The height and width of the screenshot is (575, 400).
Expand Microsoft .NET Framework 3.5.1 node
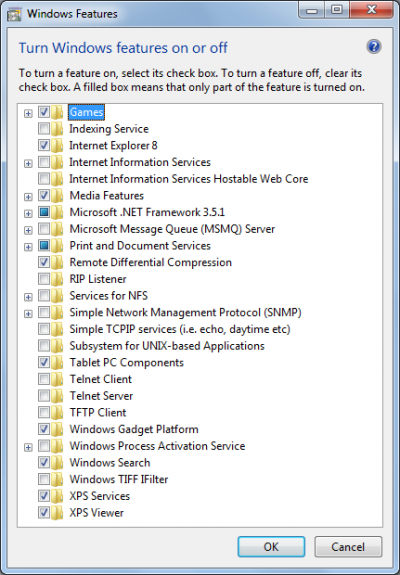[x=28, y=213]
